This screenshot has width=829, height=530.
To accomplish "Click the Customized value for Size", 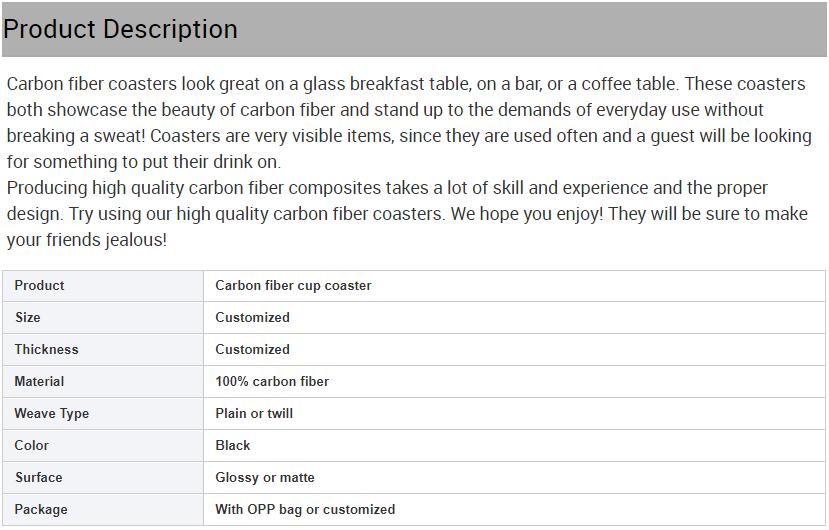I will pyautogui.click(x=252, y=317).
